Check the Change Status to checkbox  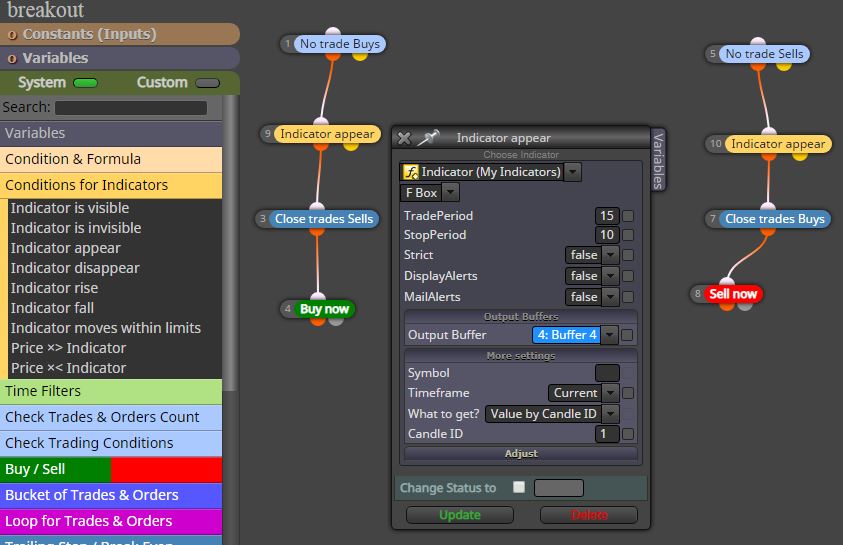coord(519,487)
